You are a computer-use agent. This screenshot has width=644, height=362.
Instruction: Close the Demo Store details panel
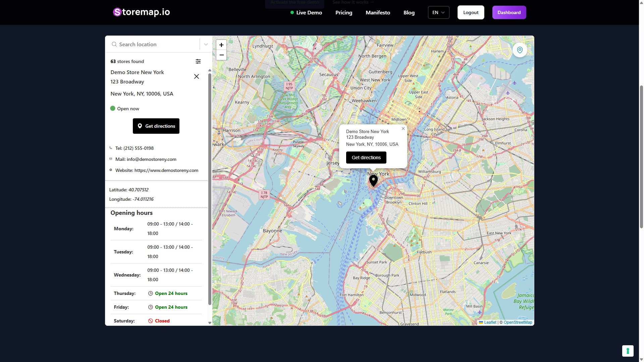pos(197,76)
